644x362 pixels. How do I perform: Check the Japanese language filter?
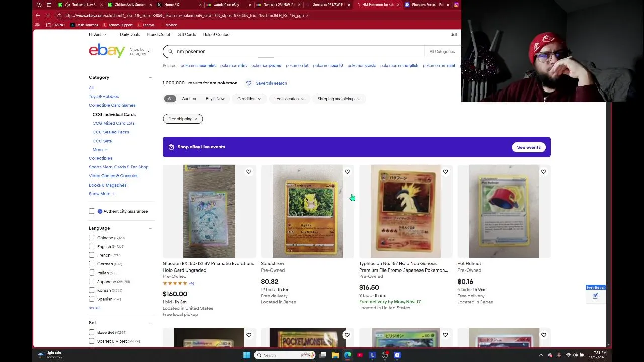92,282
